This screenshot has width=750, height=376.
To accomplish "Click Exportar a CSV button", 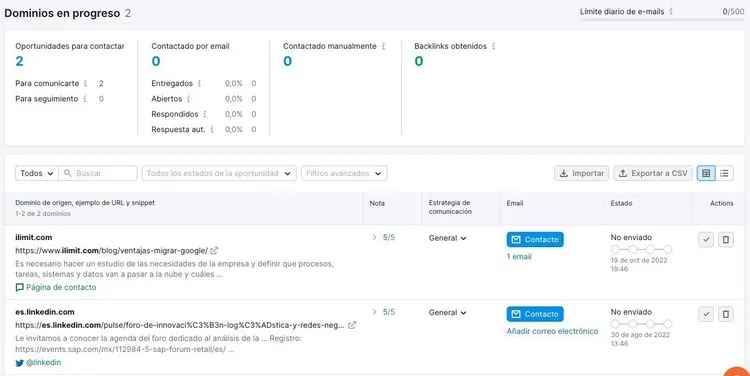I will pyautogui.click(x=653, y=173).
